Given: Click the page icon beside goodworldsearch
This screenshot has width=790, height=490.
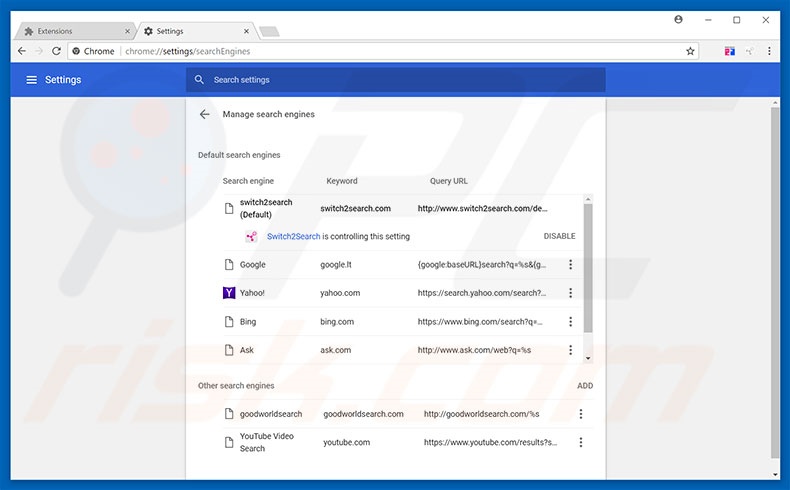Looking at the screenshot, I should (x=229, y=413).
